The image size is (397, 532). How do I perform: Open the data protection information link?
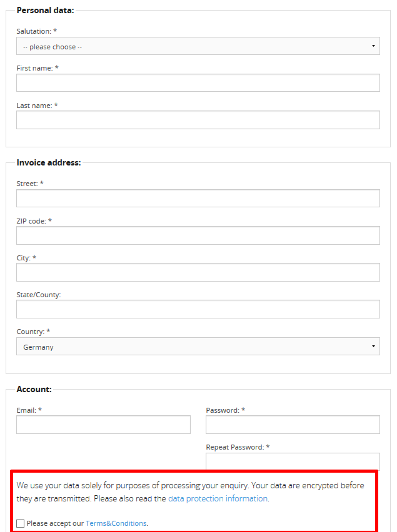pos(218,498)
